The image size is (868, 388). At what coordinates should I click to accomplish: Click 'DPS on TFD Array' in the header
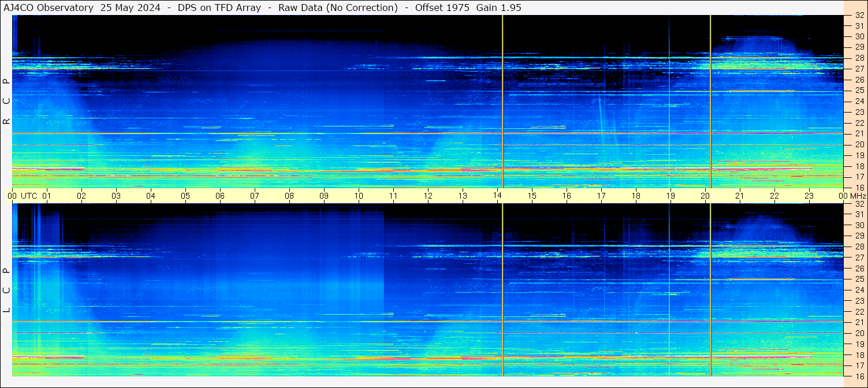(x=219, y=8)
